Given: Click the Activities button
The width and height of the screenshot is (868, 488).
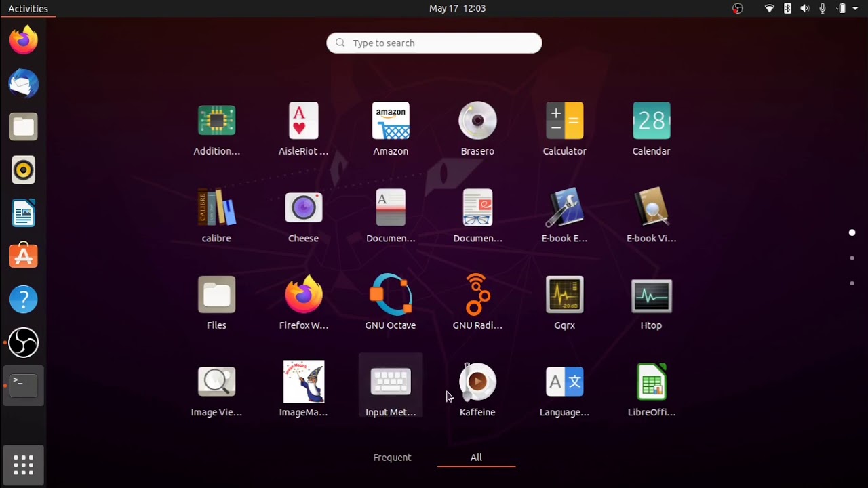Looking at the screenshot, I should [28, 9].
